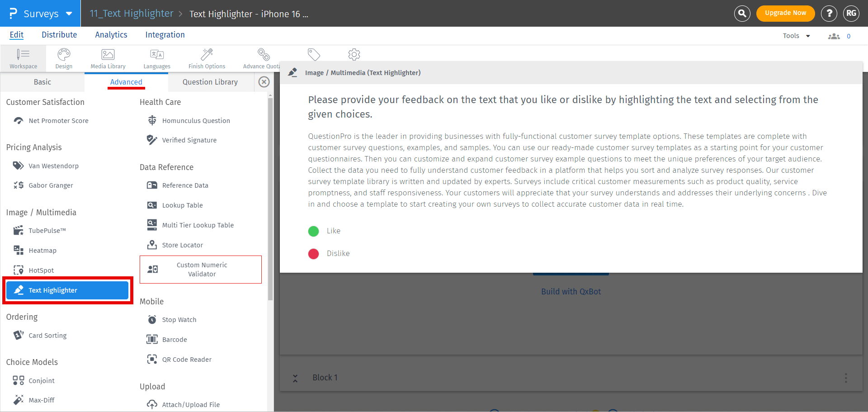868x412 pixels.
Task: Add a Gabor Granger question
Action: click(x=43, y=185)
